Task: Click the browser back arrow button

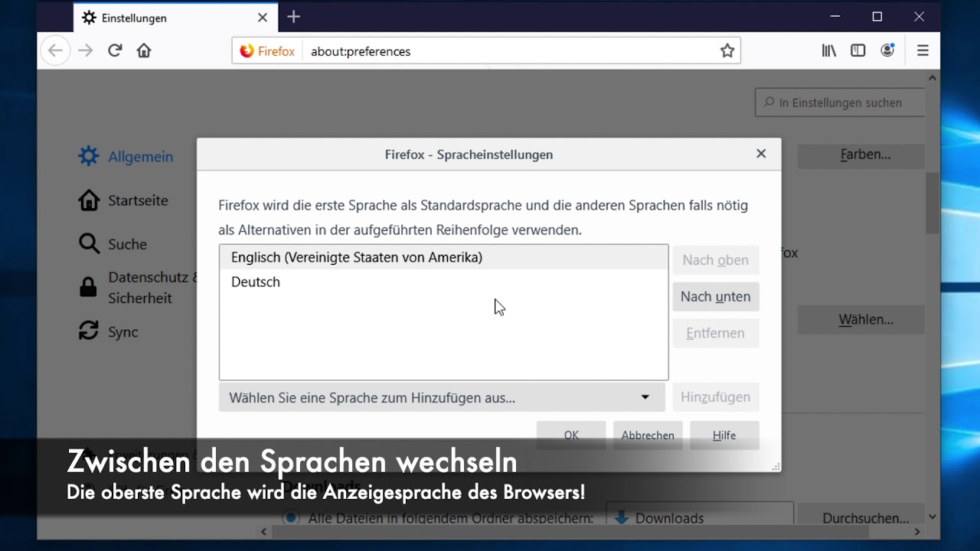Action: click(x=54, y=51)
